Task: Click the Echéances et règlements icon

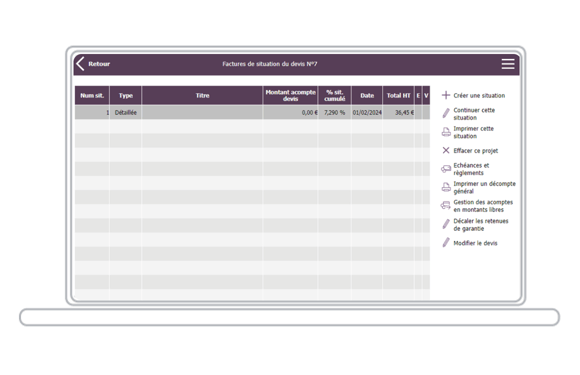Action: tap(446, 169)
